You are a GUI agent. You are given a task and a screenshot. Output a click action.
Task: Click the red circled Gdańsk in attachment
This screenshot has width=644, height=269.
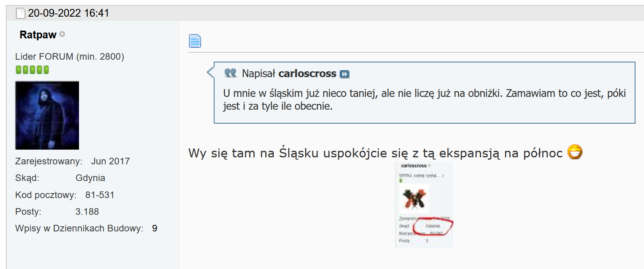[x=433, y=226]
